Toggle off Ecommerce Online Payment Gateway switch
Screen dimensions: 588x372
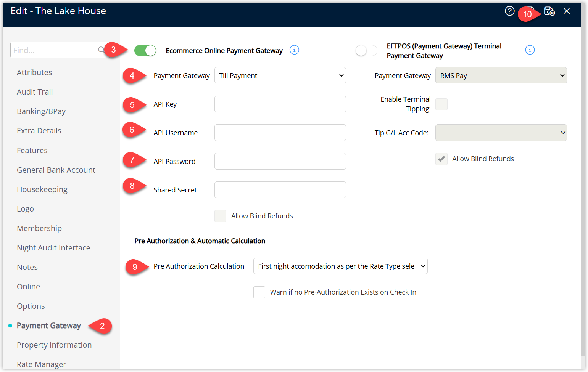pyautogui.click(x=145, y=50)
